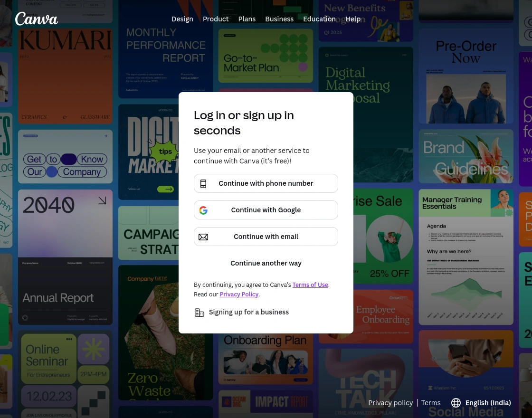Choose Continue another way

point(266,263)
